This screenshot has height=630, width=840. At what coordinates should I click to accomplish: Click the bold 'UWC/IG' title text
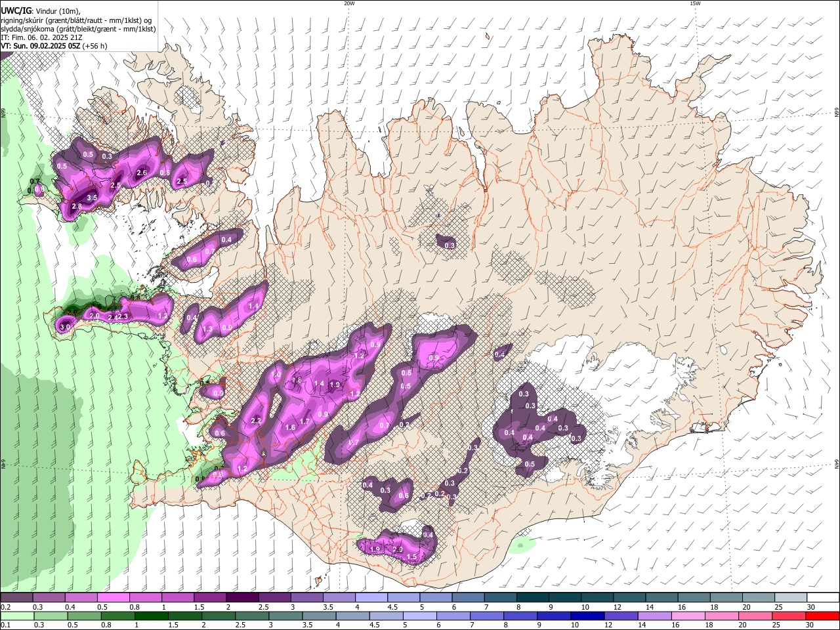point(15,10)
